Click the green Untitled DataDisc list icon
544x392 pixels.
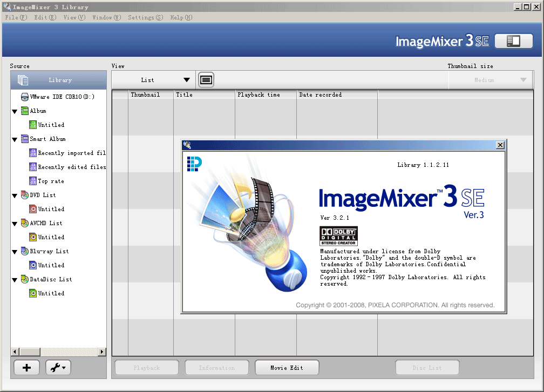[32, 293]
